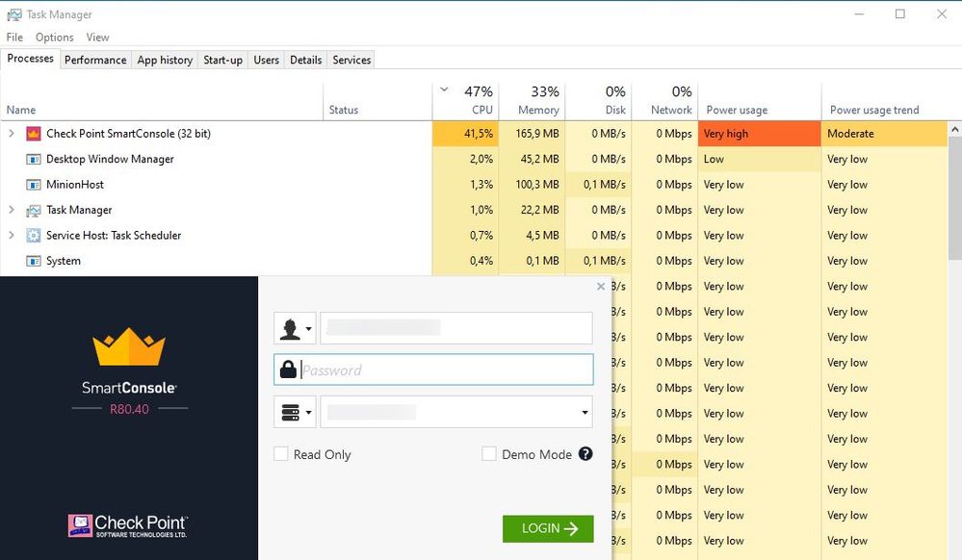Click the username input field

coord(456,328)
